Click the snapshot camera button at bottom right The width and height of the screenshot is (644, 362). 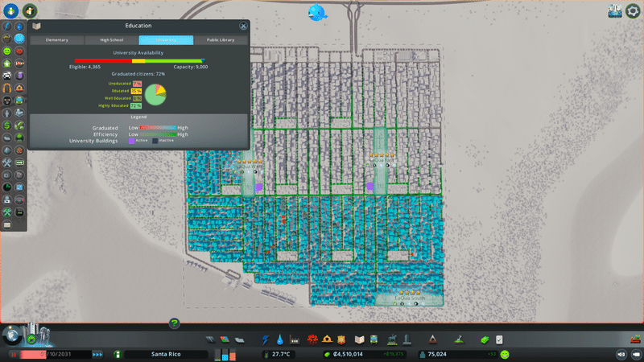click(621, 354)
